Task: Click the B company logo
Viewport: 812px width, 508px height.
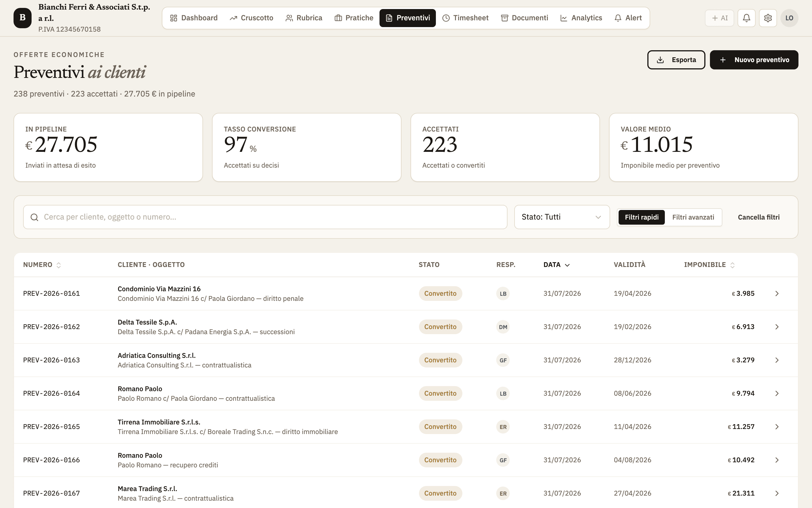Action: pyautogui.click(x=23, y=18)
